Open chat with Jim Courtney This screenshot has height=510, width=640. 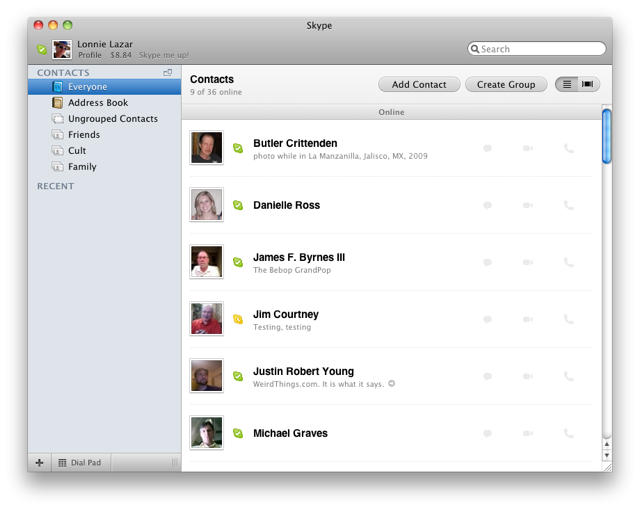487,319
